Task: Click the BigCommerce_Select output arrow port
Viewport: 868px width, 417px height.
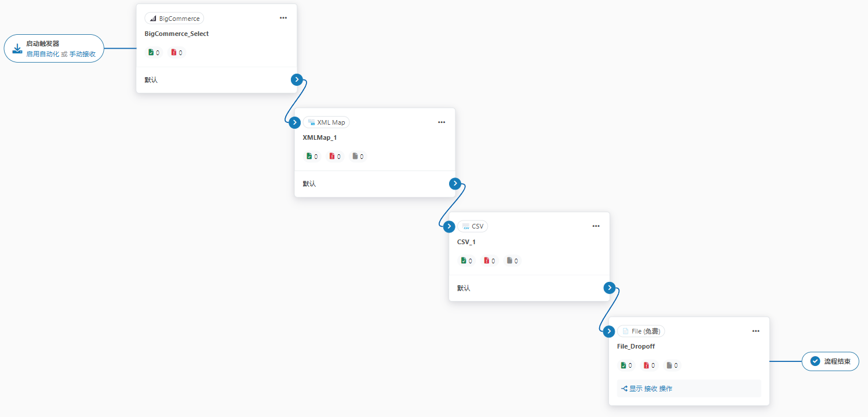Action: click(x=297, y=79)
